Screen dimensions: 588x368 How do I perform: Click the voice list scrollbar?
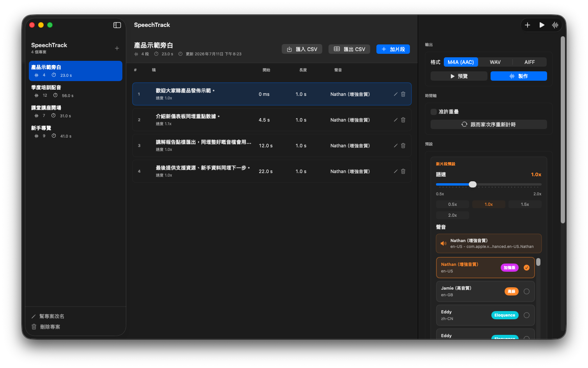(538, 262)
